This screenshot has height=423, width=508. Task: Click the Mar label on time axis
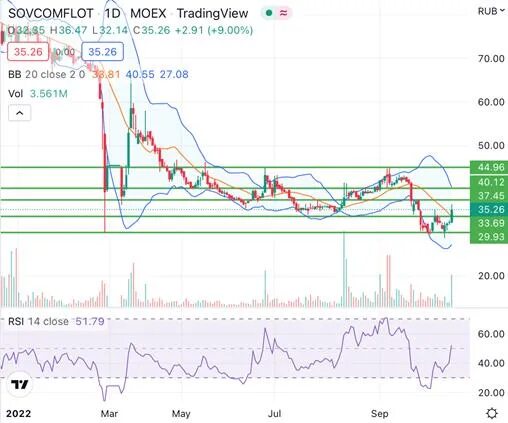click(109, 414)
